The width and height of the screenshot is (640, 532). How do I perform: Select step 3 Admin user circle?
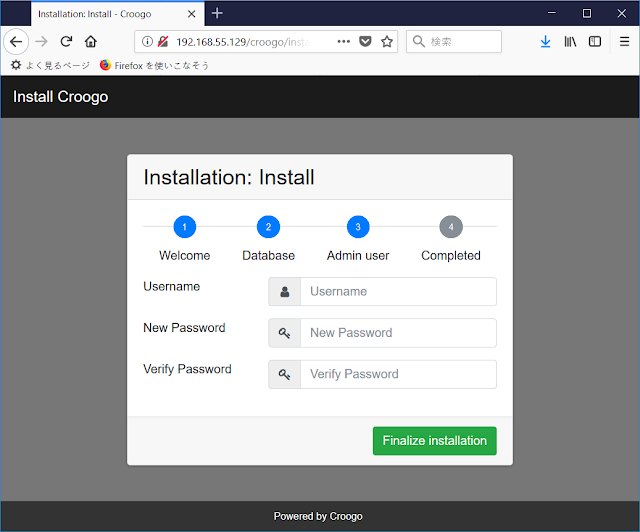tap(358, 227)
